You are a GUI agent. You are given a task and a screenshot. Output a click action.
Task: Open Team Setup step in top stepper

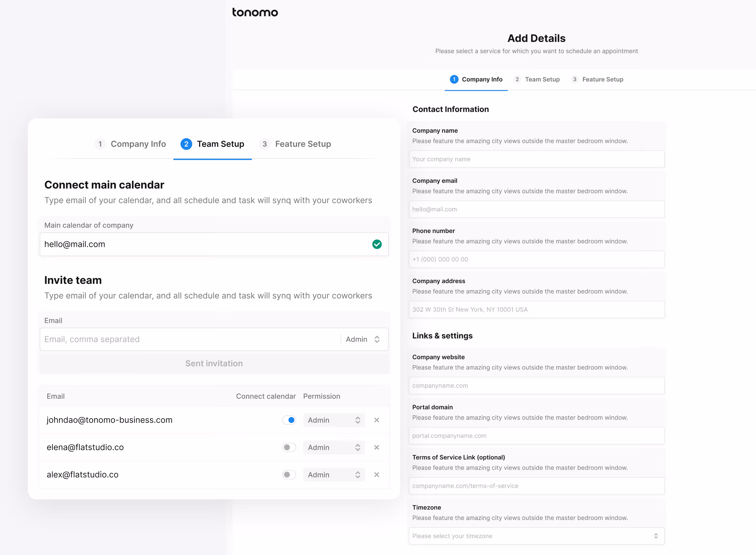point(542,79)
